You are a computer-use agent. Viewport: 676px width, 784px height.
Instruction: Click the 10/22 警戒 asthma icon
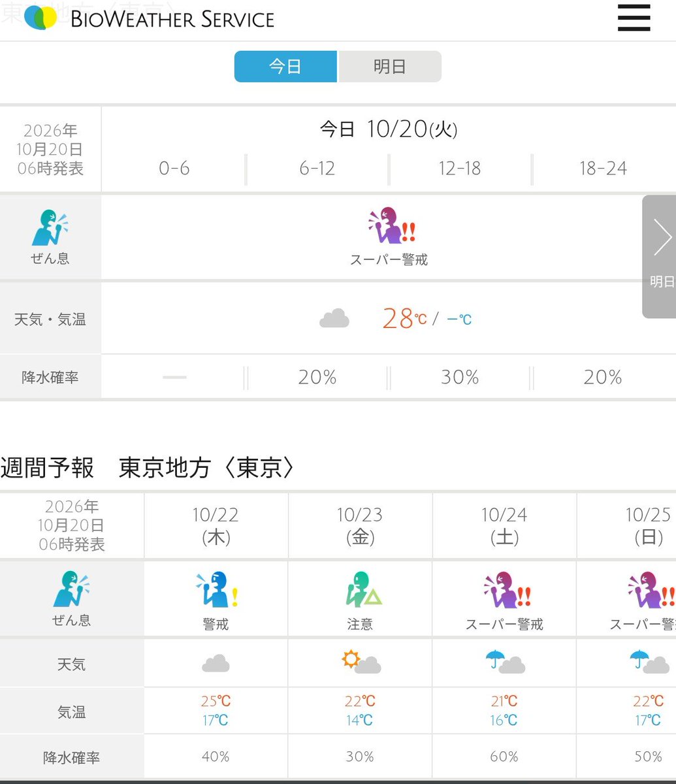pyautogui.click(x=216, y=590)
